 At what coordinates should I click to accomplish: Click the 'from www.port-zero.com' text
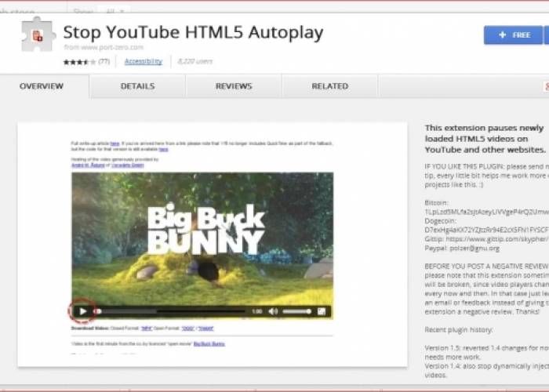click(104, 47)
